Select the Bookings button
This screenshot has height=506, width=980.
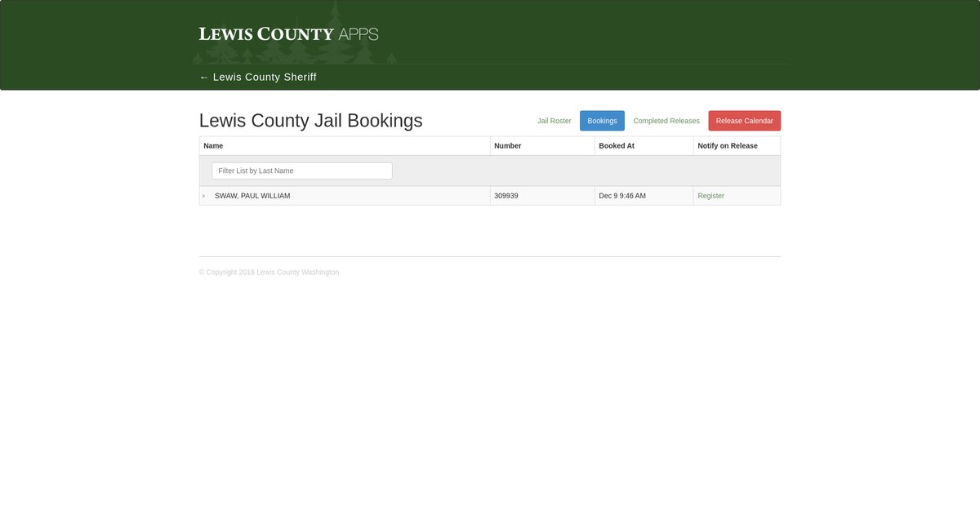click(602, 121)
